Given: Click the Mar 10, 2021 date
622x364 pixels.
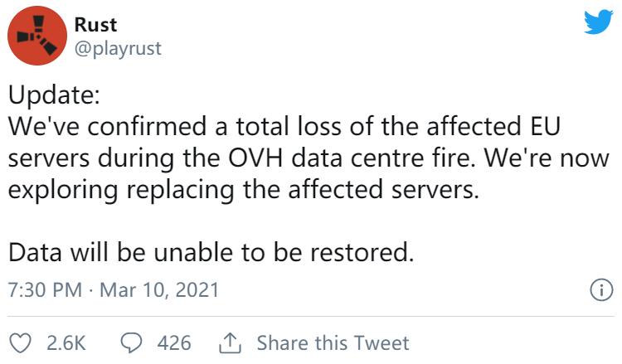Looking at the screenshot, I should pos(159,290).
